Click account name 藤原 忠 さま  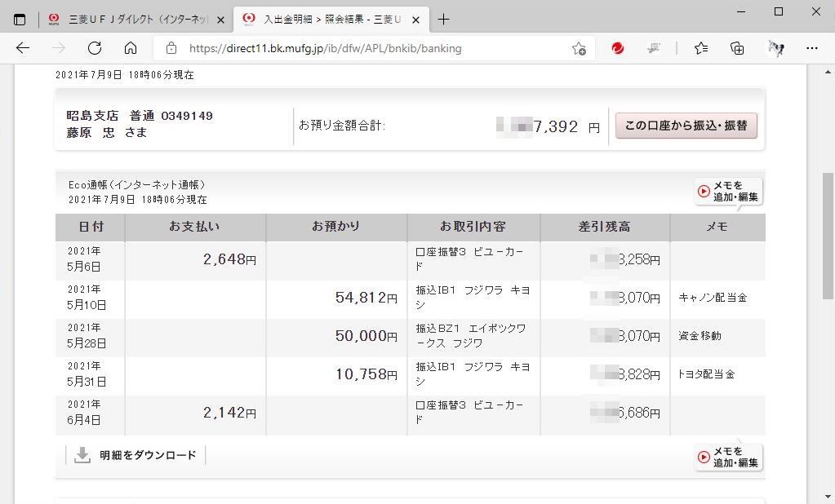coord(106,133)
